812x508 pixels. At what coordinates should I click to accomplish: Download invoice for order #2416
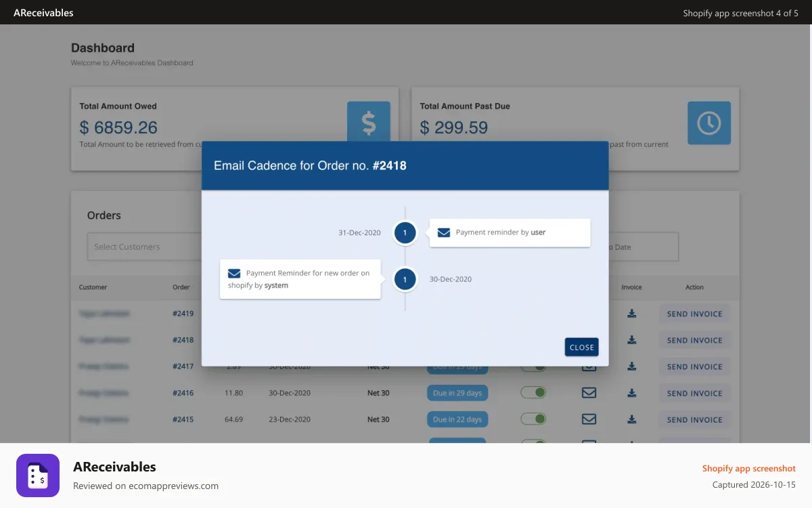(631, 393)
